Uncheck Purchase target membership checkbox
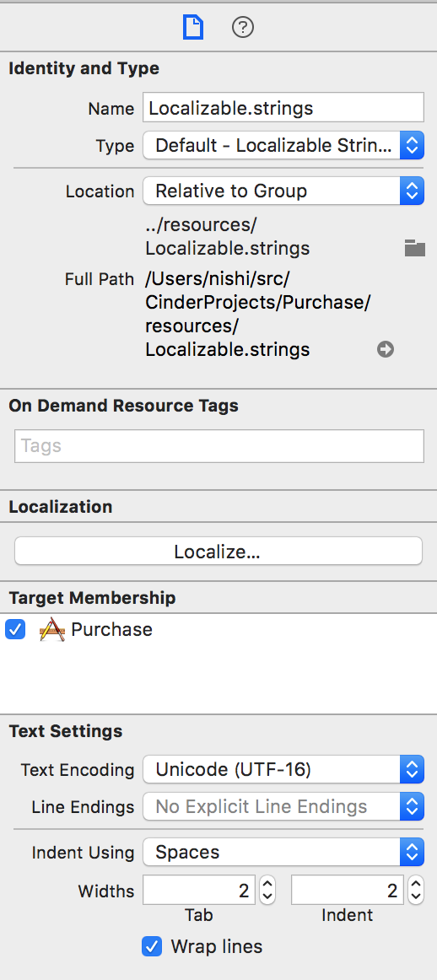This screenshot has height=980, width=437. pyautogui.click(x=15, y=629)
